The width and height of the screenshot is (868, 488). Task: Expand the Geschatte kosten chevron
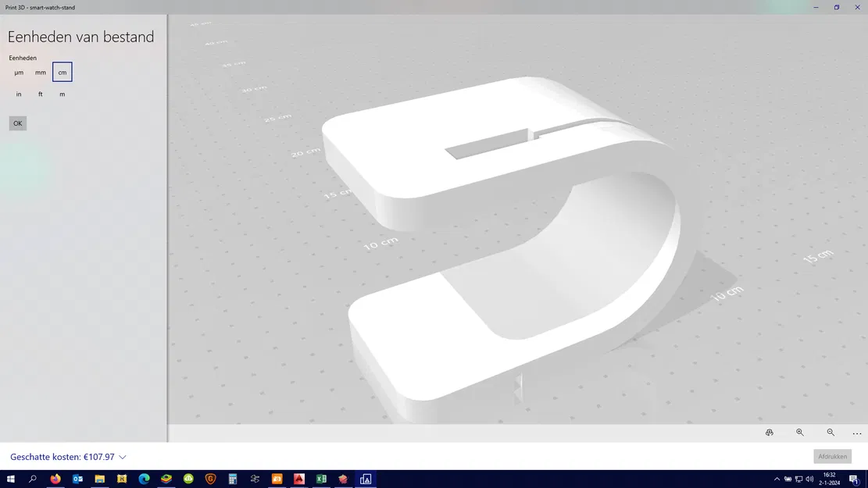[x=123, y=457]
